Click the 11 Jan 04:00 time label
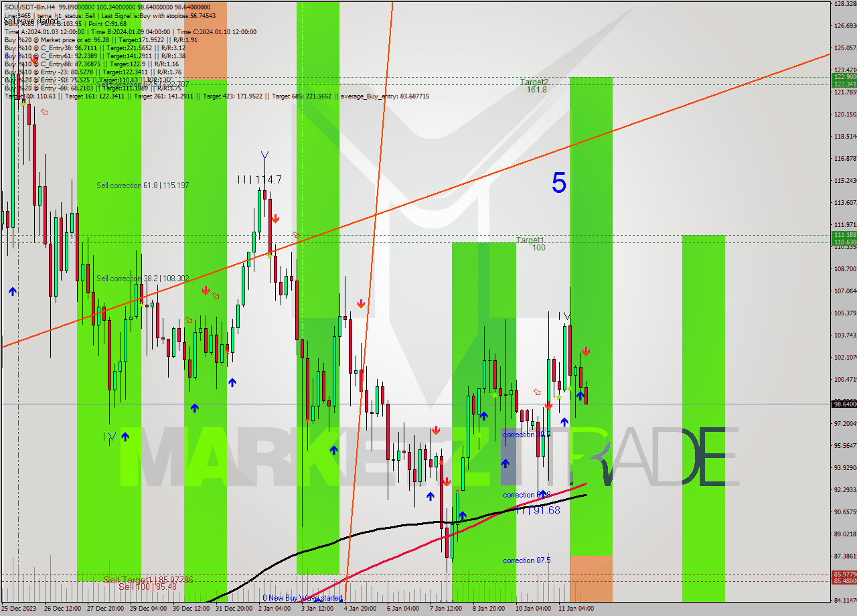The height and width of the screenshot is (616, 857). pyautogui.click(x=576, y=608)
